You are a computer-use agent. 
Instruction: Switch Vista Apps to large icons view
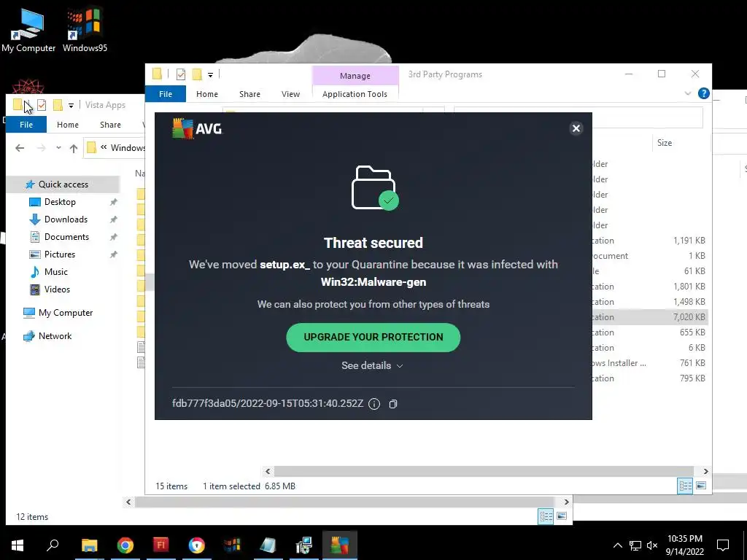click(x=562, y=516)
